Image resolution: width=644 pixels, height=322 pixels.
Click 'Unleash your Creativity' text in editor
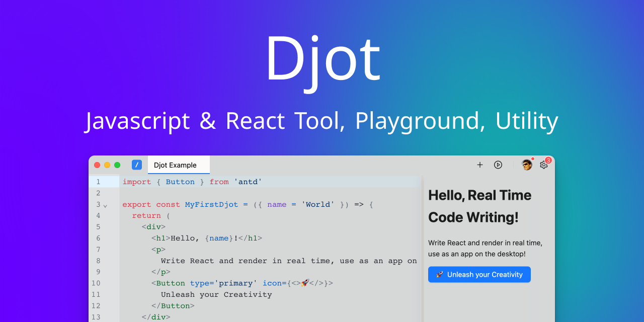coord(216,295)
